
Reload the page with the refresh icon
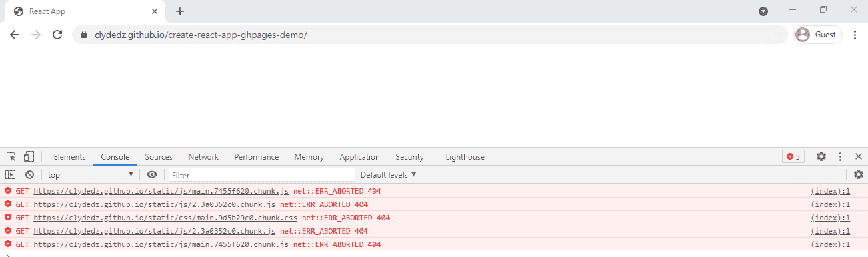click(x=57, y=35)
